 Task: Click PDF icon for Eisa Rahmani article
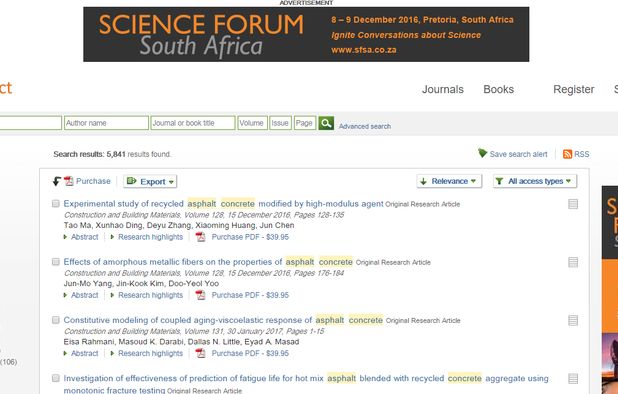[x=201, y=353]
